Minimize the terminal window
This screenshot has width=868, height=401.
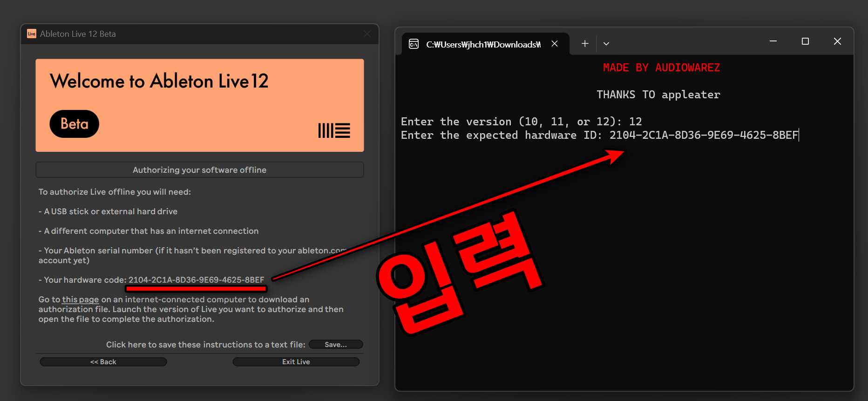[x=773, y=41]
